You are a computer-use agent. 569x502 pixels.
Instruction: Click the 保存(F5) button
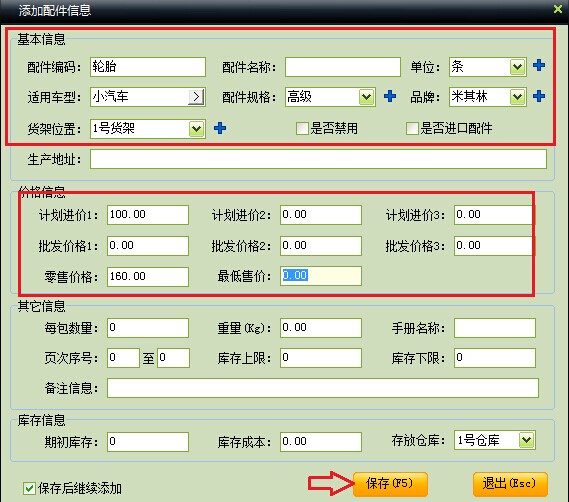coord(390,484)
